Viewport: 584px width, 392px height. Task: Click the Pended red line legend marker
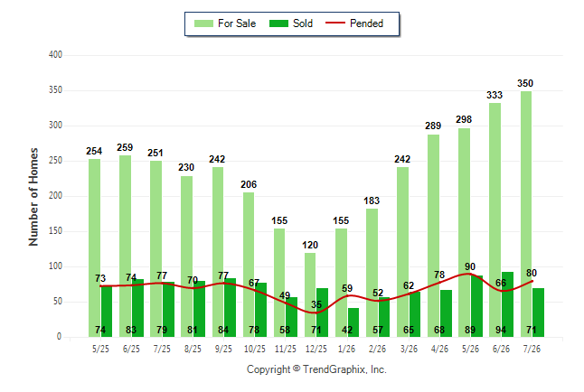point(335,23)
